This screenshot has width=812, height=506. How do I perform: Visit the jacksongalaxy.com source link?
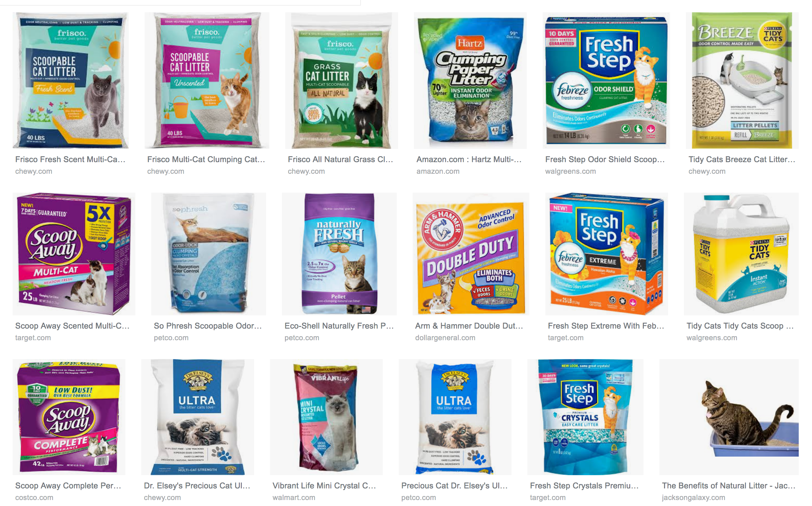coord(693,498)
